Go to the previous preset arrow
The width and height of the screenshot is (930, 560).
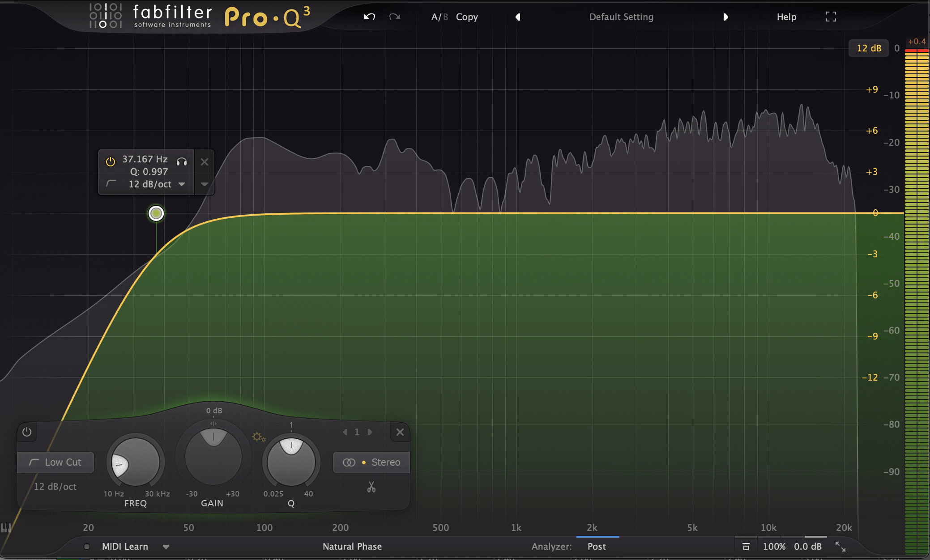(518, 17)
